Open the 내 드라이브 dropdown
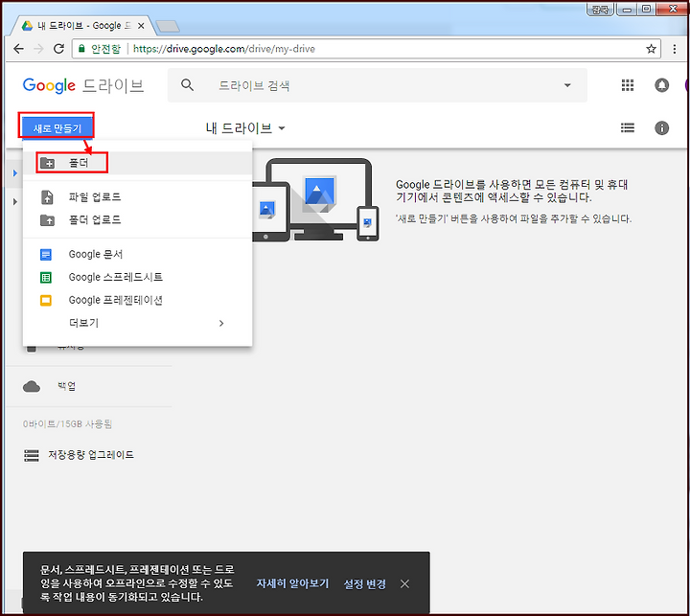The width and height of the screenshot is (690, 616). pos(245,128)
